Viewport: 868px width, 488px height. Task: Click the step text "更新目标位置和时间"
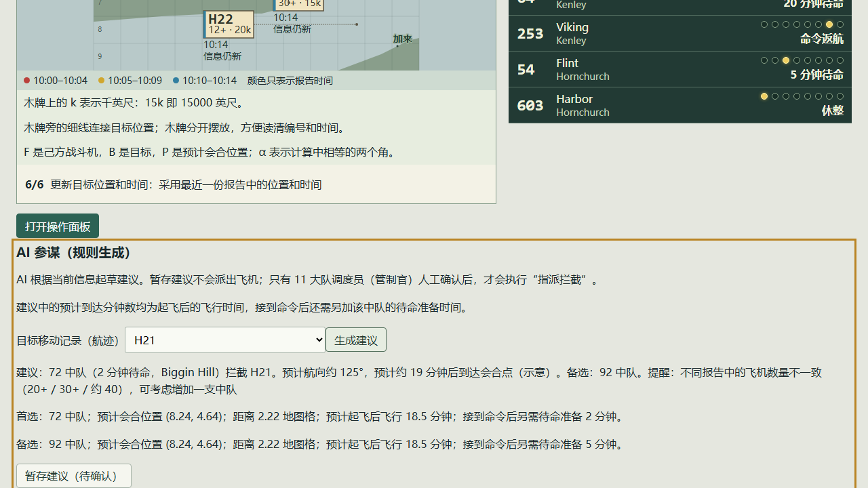click(186, 184)
